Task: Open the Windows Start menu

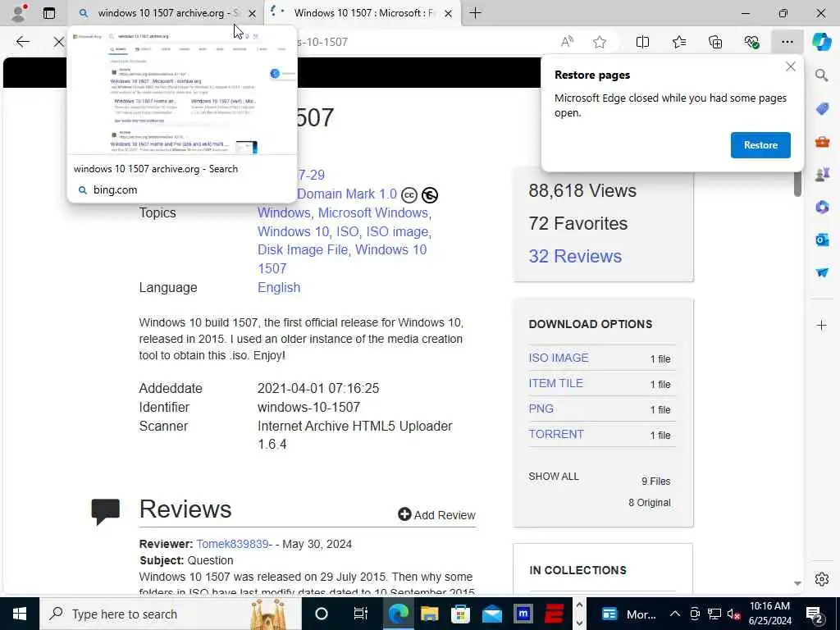Action: tap(20, 614)
